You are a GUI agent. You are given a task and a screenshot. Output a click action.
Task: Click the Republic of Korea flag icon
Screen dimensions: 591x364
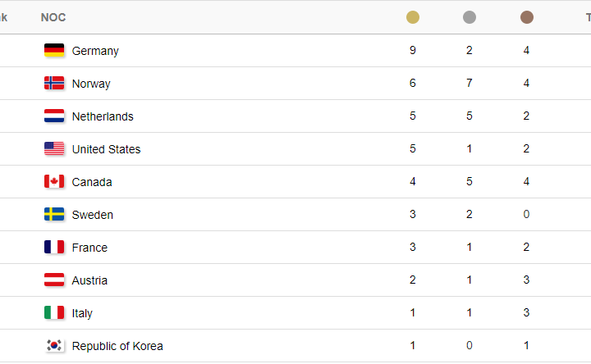pos(54,345)
